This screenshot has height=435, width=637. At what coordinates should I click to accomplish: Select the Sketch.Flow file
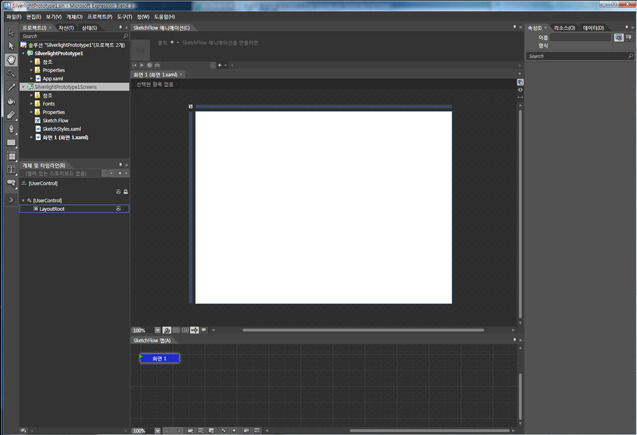[56, 121]
